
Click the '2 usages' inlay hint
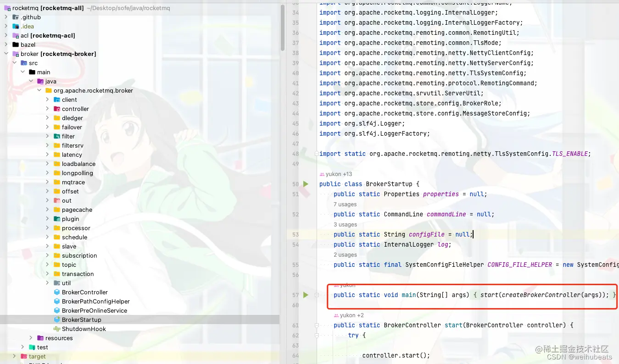pyautogui.click(x=345, y=254)
